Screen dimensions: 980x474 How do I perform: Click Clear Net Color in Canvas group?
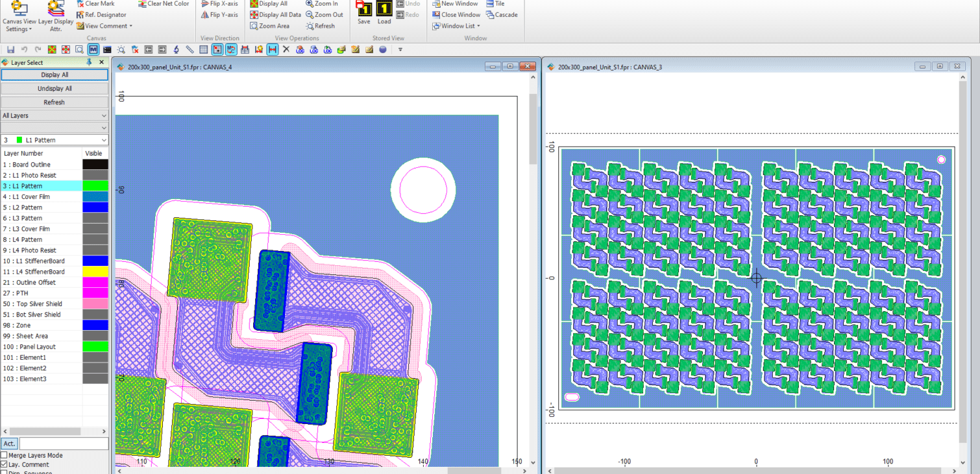(142, 4)
